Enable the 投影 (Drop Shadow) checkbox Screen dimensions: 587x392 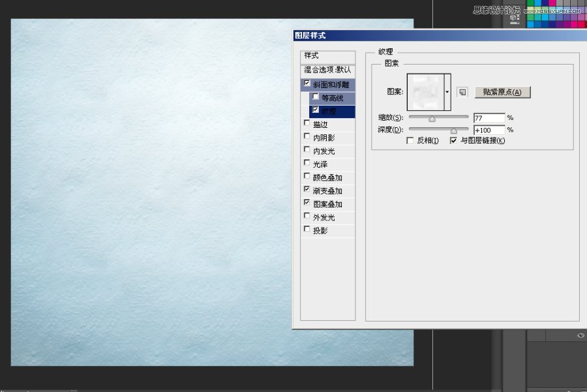[x=307, y=230]
